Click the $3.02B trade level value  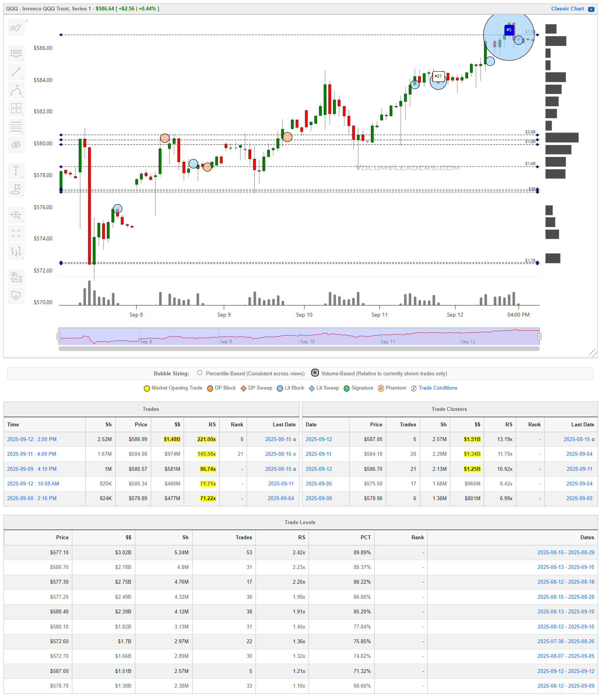click(x=123, y=552)
